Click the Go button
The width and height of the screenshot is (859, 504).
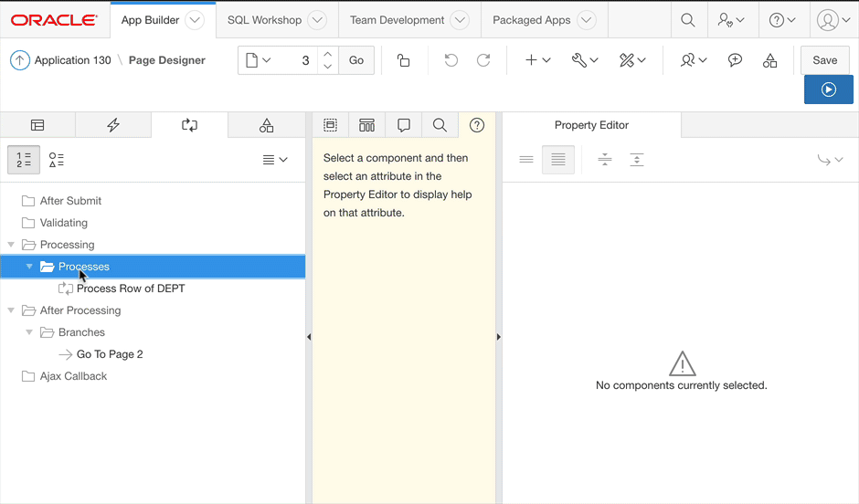(x=356, y=60)
